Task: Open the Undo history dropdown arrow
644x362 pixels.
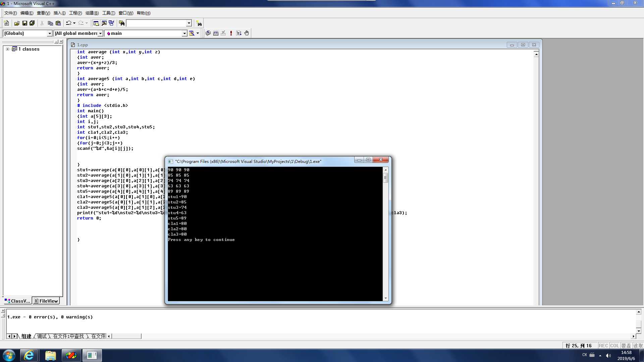Action: point(74,23)
